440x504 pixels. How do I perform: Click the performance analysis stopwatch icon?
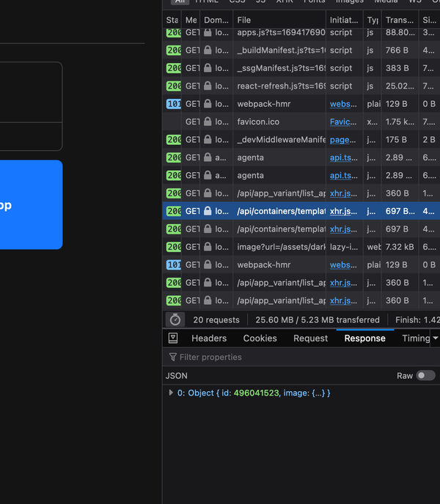point(175,319)
